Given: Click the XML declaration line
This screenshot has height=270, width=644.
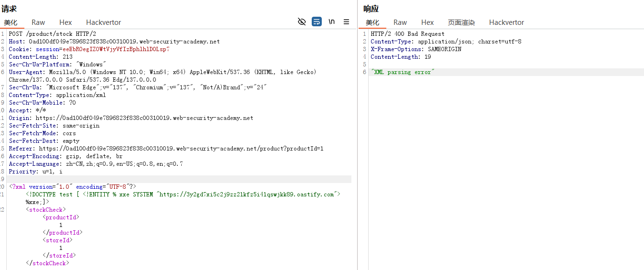Looking at the screenshot, I should coord(73,187).
